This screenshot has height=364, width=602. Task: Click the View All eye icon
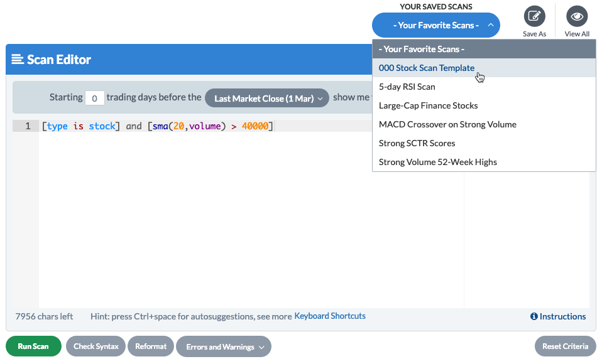pos(576,16)
